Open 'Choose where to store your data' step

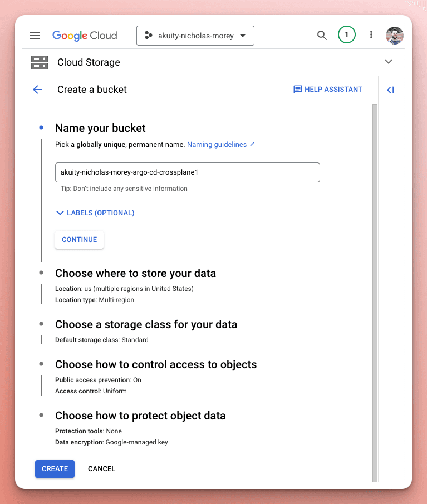135,273
